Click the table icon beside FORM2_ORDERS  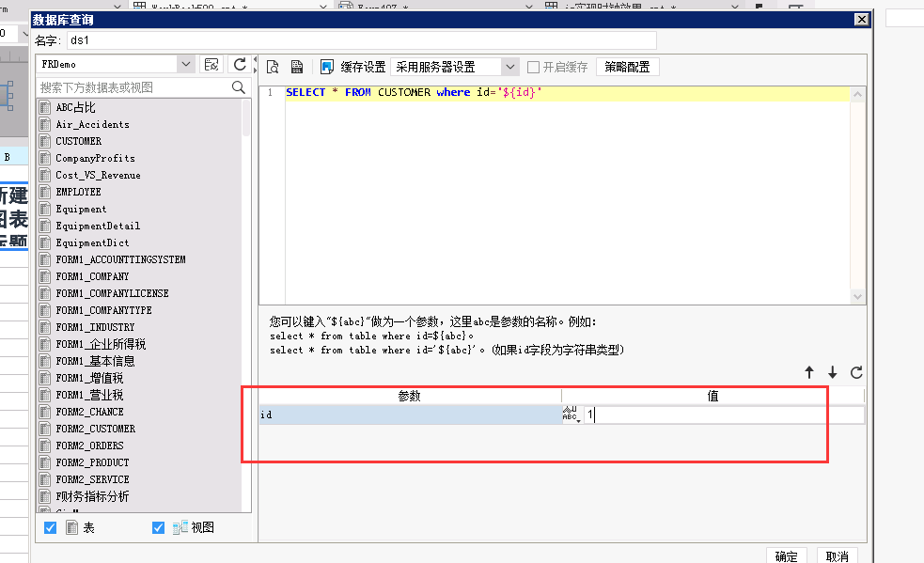pyautogui.click(x=45, y=446)
